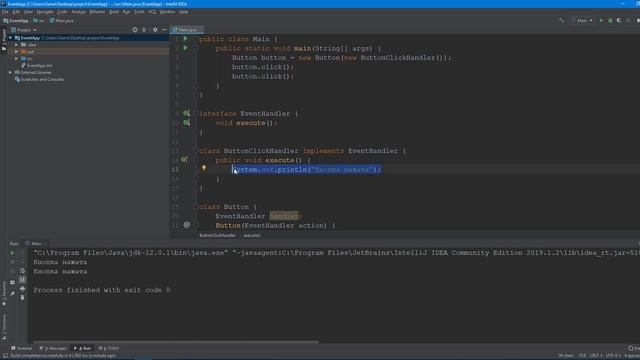
Task: Start debugging with the green bug icon
Action: [610, 20]
